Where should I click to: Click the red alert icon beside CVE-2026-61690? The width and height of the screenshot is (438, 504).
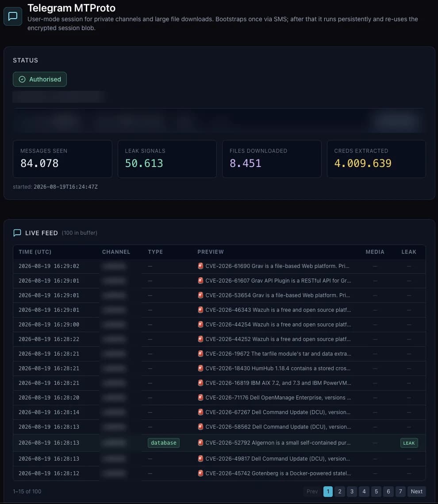201,266
